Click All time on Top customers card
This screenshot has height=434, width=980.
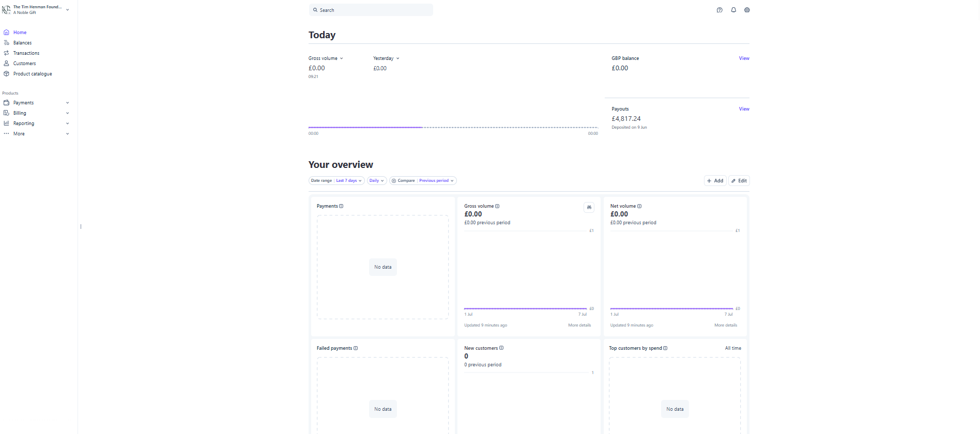coord(733,348)
